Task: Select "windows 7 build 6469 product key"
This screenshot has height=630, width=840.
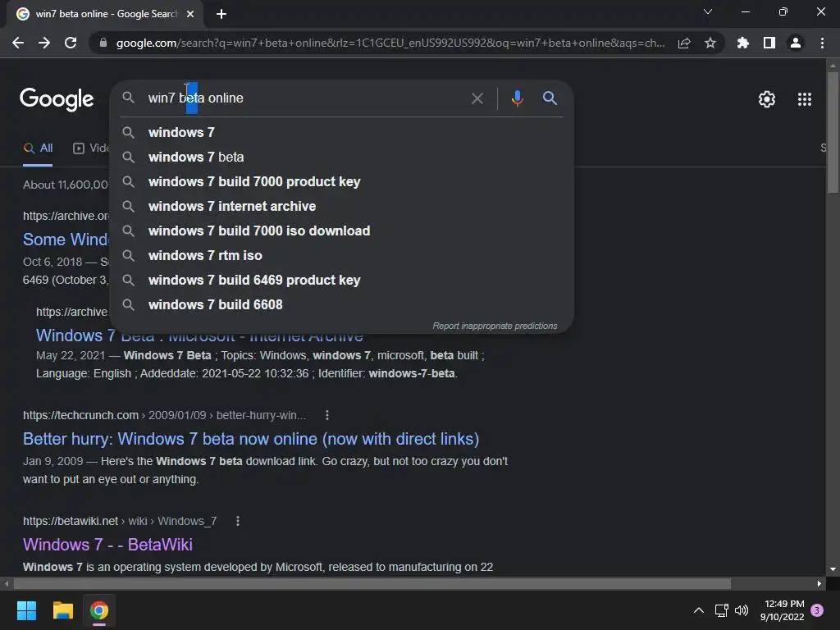Action: coord(341,281)
